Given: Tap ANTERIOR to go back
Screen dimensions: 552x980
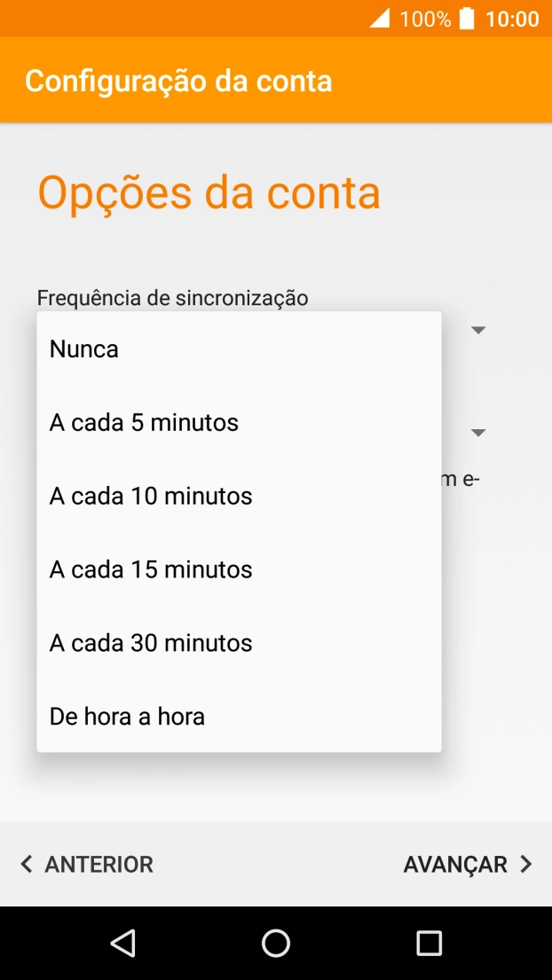Looking at the screenshot, I should (100, 864).
